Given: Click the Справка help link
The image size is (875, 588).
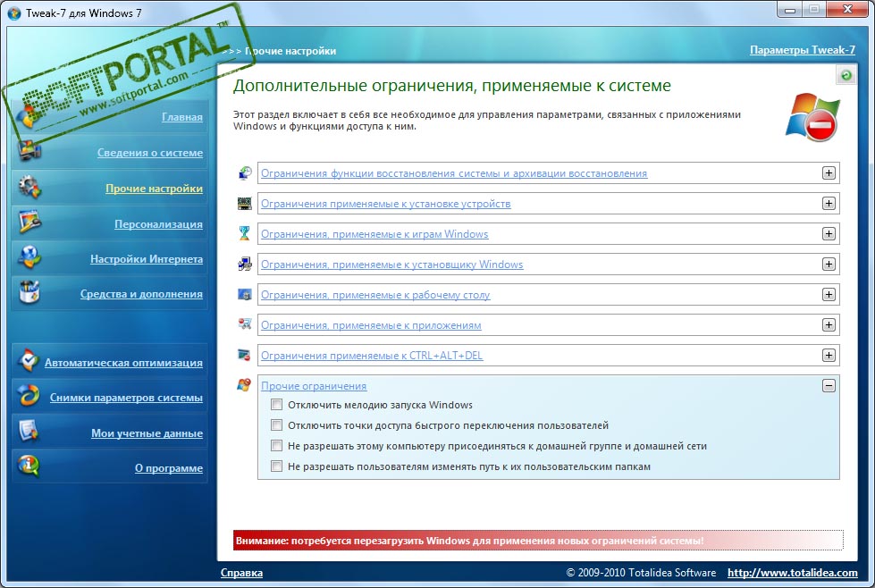Looking at the screenshot, I should [241, 573].
